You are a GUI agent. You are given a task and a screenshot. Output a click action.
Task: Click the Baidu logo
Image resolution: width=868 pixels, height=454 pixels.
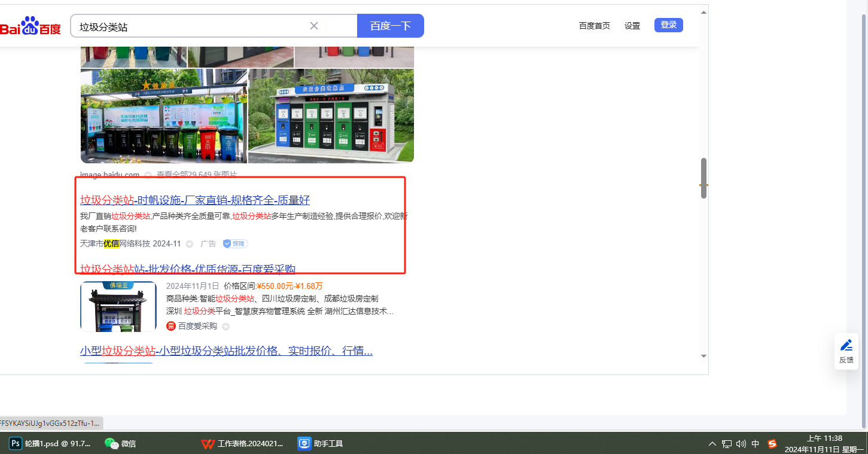30,26
